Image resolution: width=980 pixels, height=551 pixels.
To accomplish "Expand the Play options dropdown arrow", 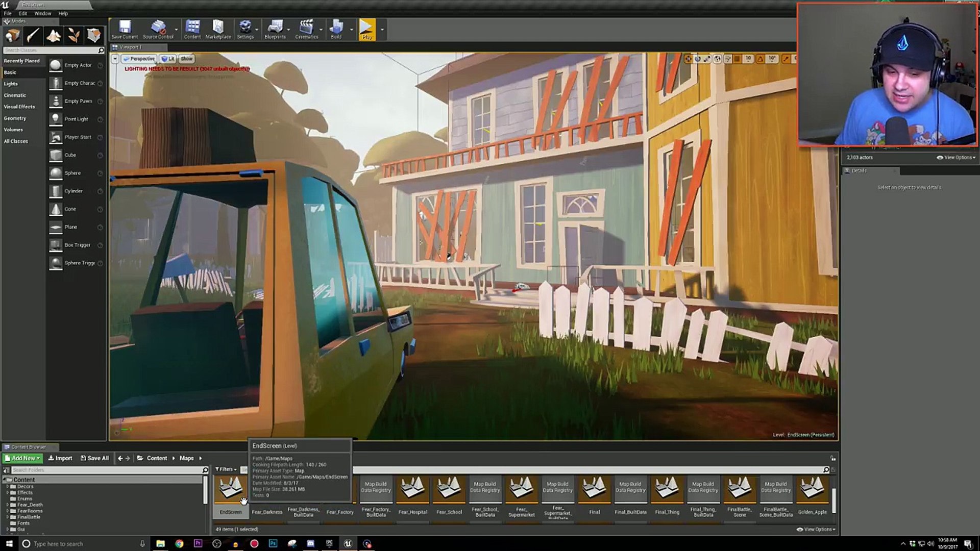I will (382, 30).
